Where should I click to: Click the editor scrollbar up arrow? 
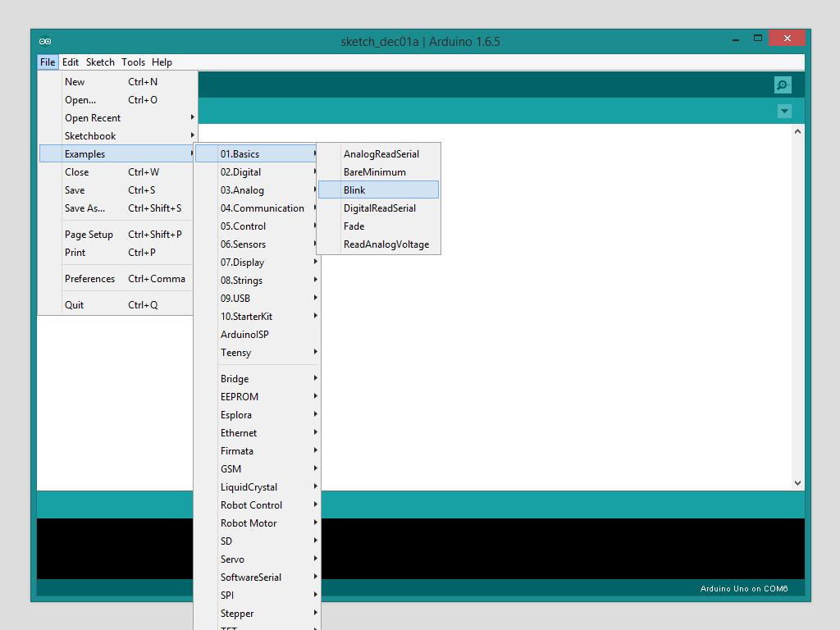point(797,131)
